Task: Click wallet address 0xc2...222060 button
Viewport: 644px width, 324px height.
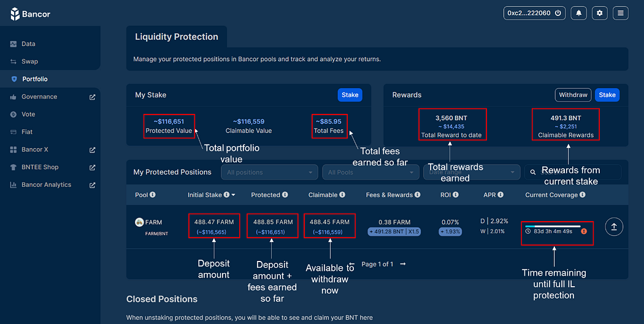Action: point(534,13)
